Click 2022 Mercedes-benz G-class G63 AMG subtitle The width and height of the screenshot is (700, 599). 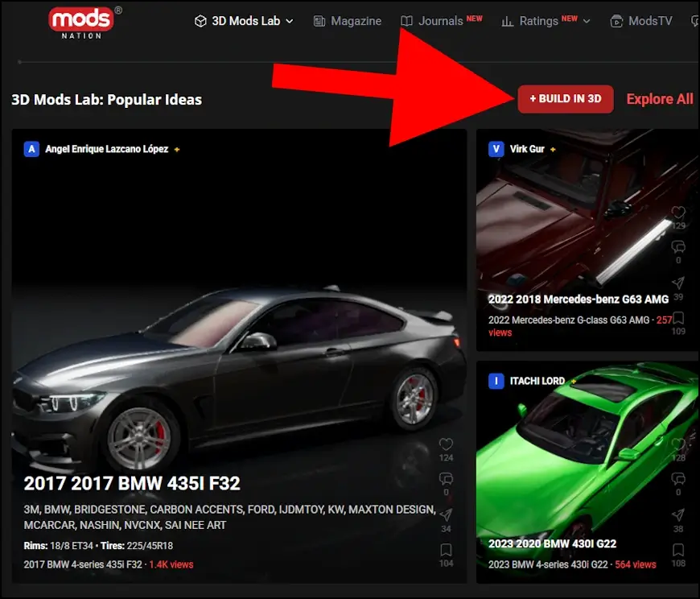point(569,320)
